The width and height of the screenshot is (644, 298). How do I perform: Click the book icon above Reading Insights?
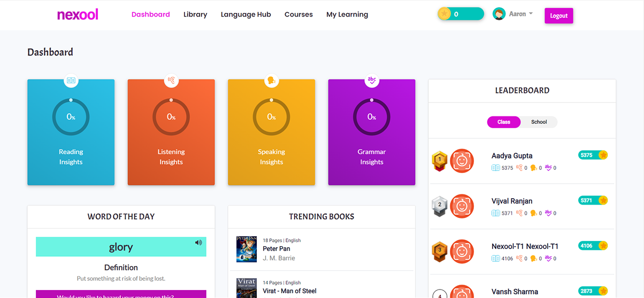point(71,81)
